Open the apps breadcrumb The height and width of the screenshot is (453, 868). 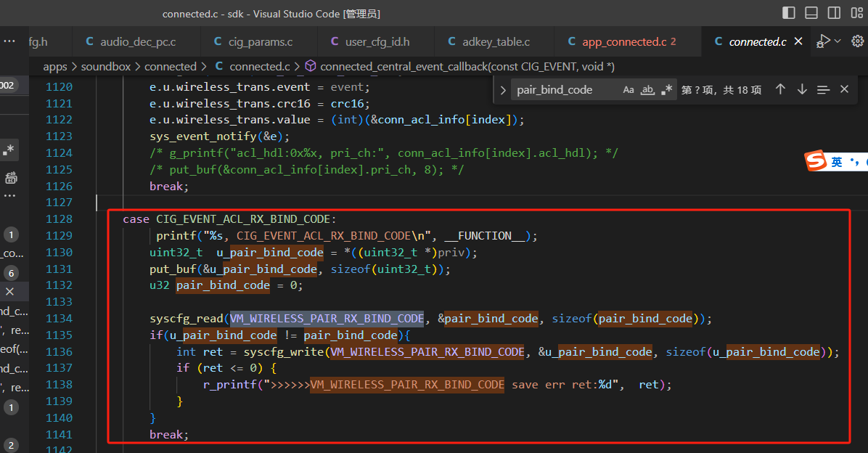(55, 67)
